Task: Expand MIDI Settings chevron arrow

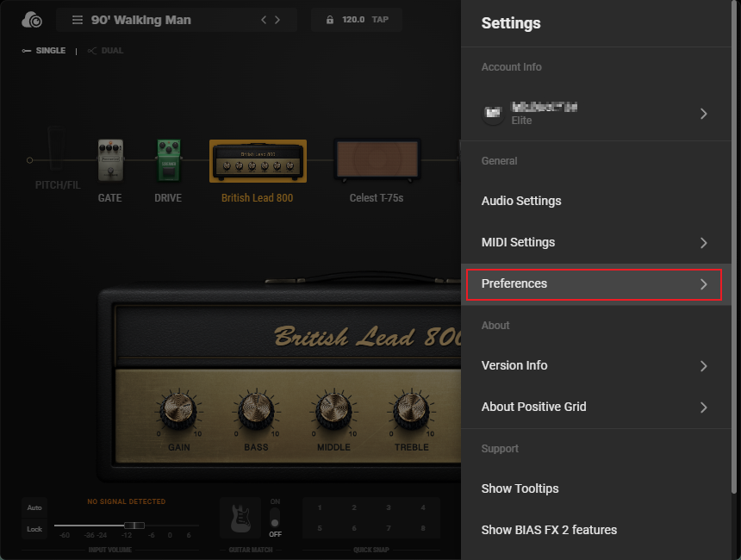Action: [704, 243]
